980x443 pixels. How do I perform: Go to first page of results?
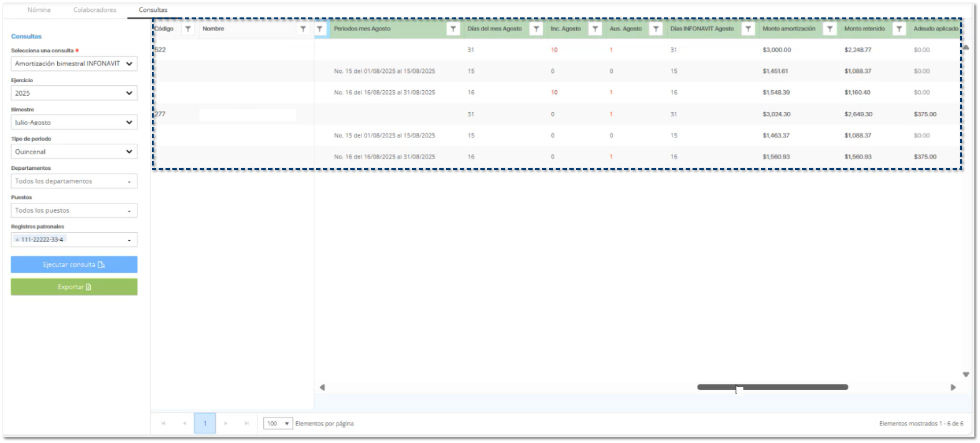[x=163, y=423]
